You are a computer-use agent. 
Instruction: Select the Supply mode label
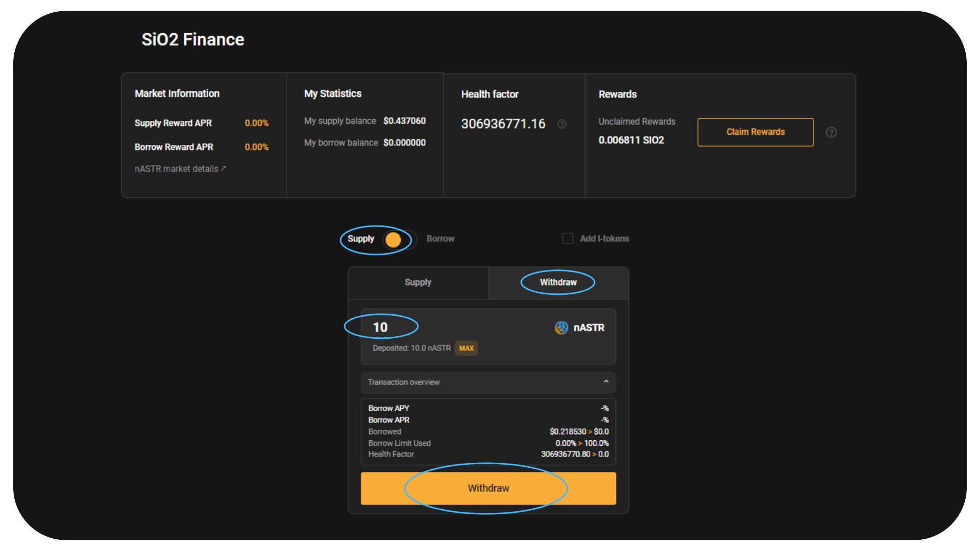(x=360, y=239)
